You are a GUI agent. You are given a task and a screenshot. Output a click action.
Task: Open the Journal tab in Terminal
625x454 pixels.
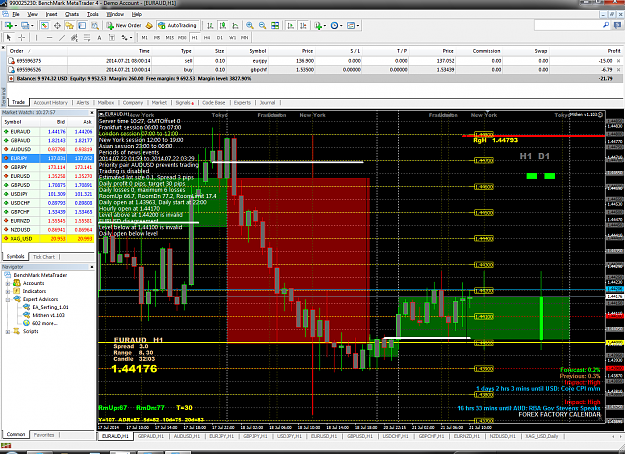point(267,102)
